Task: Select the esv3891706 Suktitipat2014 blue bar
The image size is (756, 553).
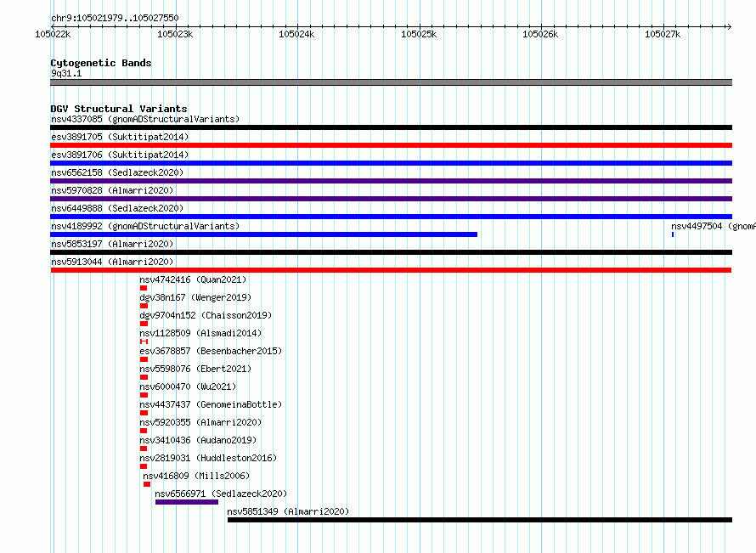Action: pos(391,163)
